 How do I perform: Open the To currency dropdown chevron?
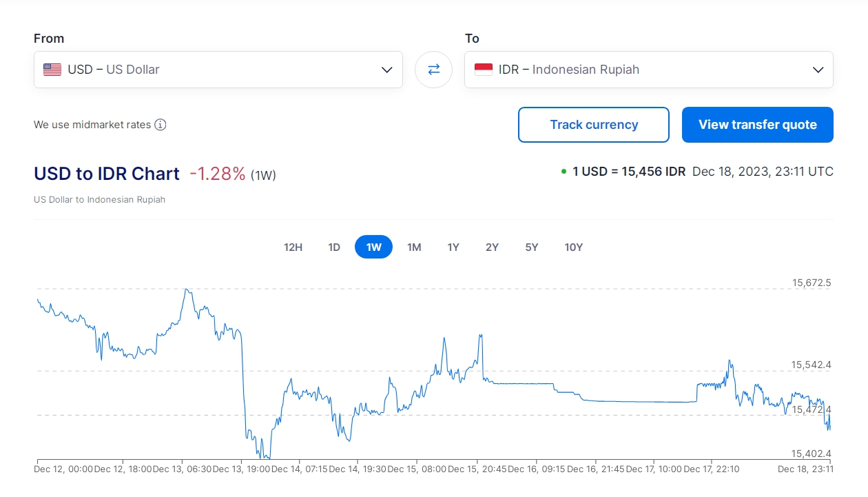[x=818, y=70]
